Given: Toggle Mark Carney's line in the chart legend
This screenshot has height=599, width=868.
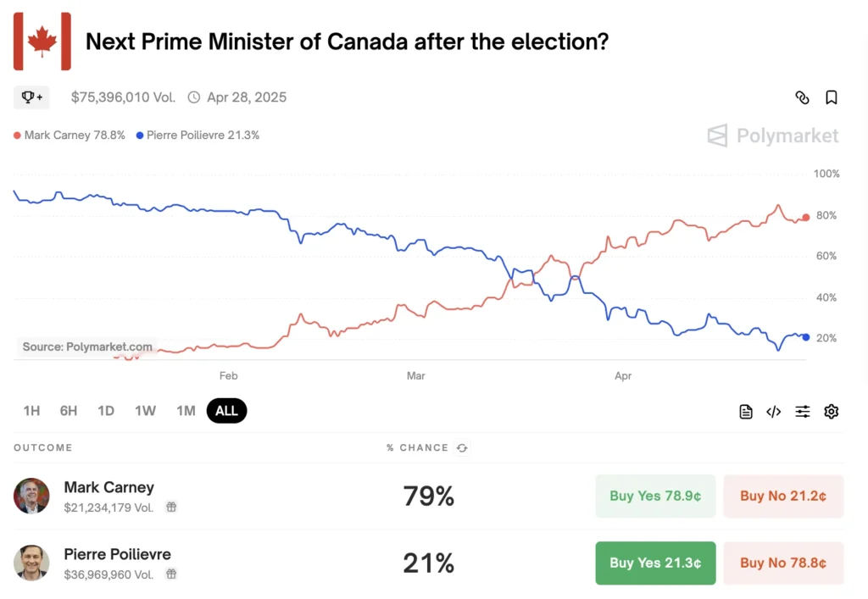Looking at the screenshot, I should pos(68,135).
